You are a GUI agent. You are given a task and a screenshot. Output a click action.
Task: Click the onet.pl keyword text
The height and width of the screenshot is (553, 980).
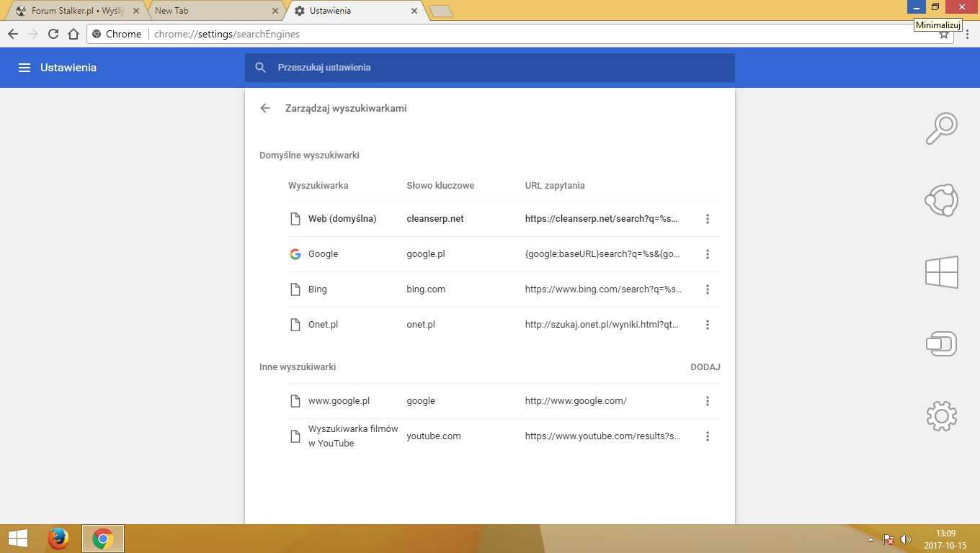(421, 325)
